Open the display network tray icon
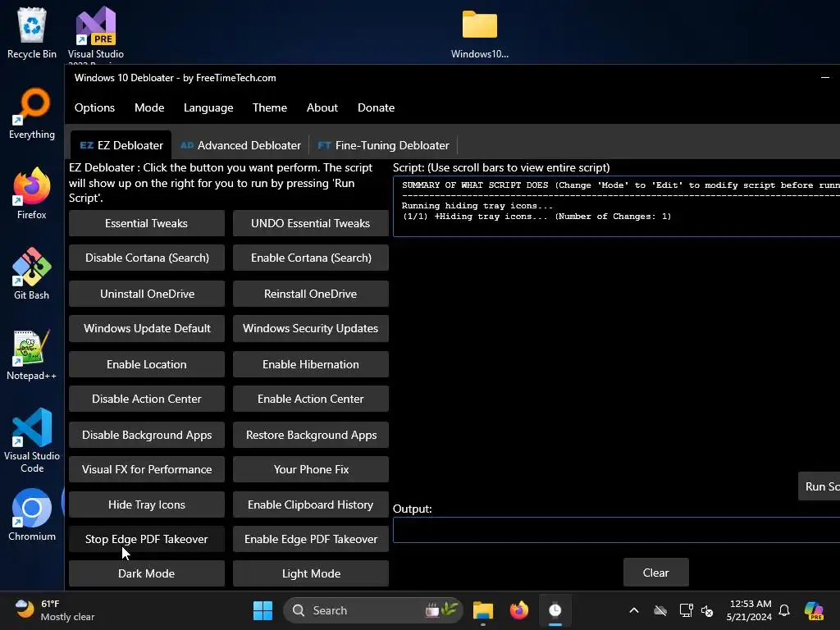This screenshot has width=840, height=630. click(687, 610)
